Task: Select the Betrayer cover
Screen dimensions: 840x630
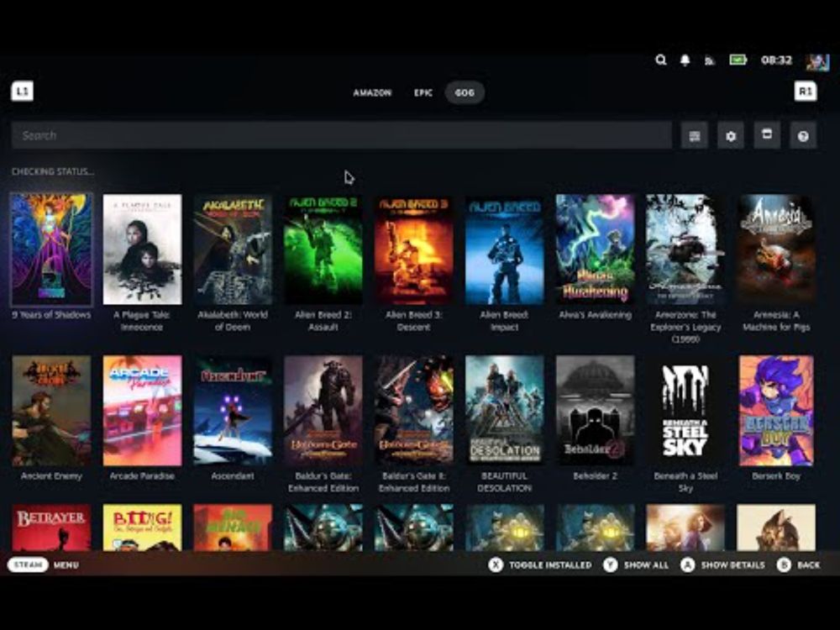Action: point(51,528)
